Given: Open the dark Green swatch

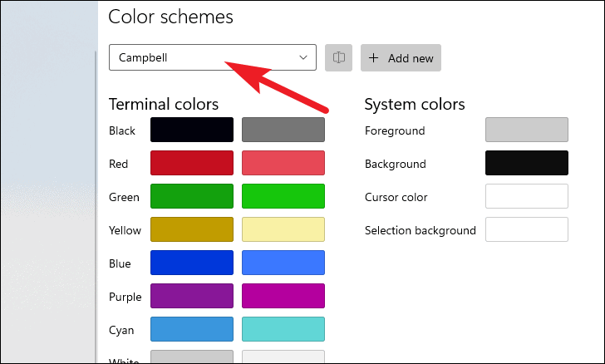Looking at the screenshot, I should click(192, 196).
